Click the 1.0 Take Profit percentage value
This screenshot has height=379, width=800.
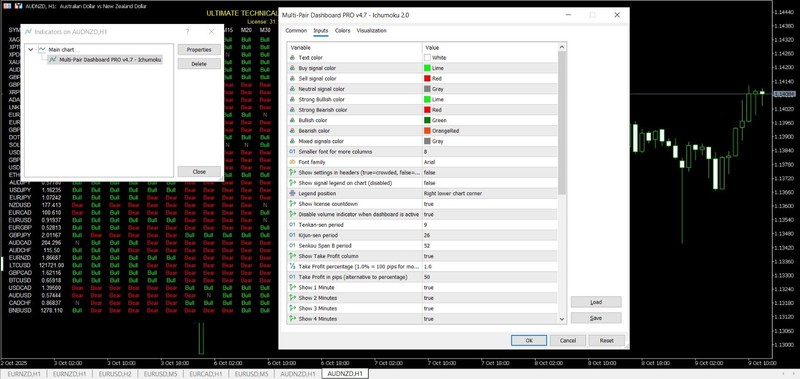click(x=428, y=266)
